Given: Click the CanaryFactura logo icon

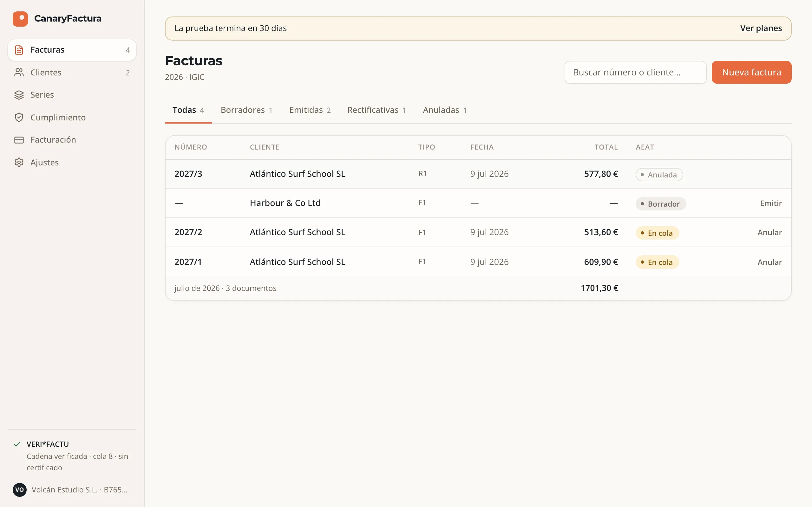Looking at the screenshot, I should pyautogui.click(x=20, y=19).
